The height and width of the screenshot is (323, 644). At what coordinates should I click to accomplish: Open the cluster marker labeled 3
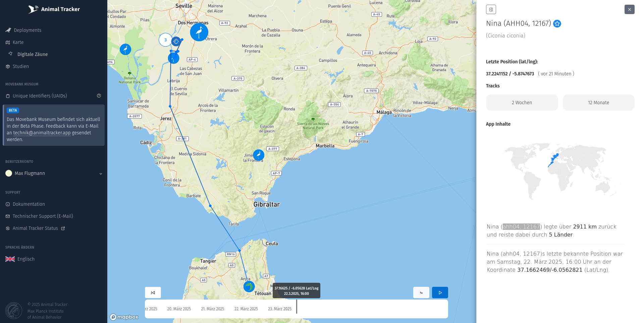point(165,40)
